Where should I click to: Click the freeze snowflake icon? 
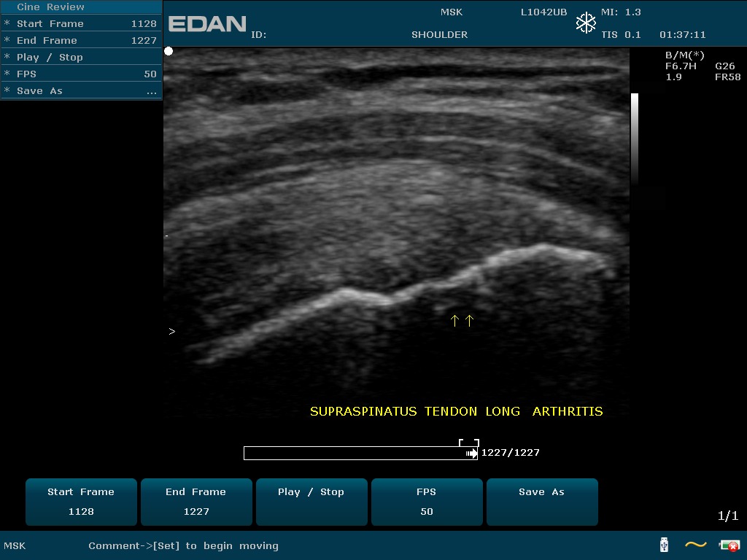(586, 23)
